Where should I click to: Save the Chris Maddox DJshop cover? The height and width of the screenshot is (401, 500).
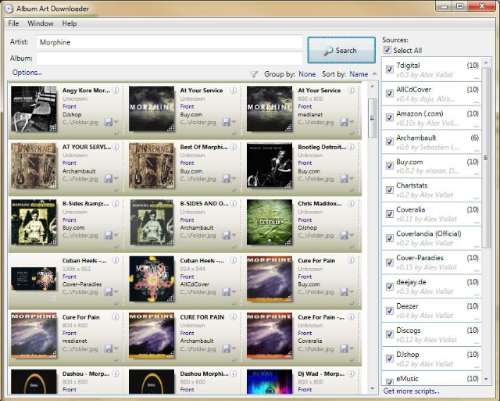344,235
